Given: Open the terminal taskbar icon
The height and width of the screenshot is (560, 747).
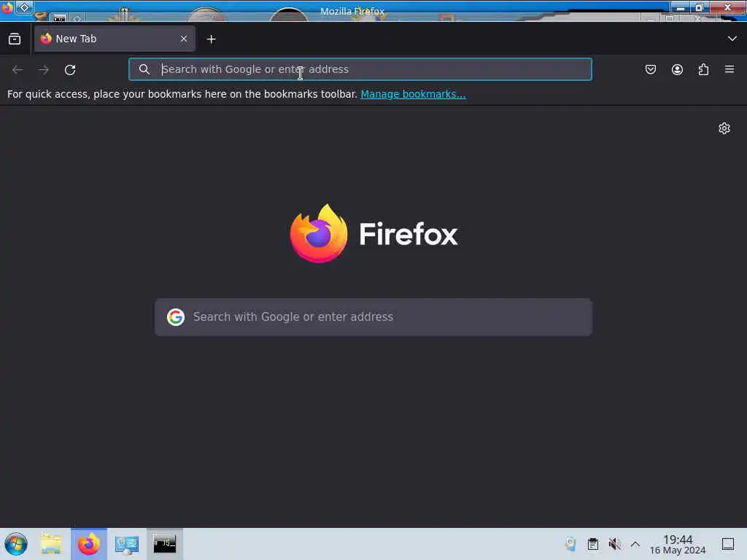Looking at the screenshot, I should [164, 544].
